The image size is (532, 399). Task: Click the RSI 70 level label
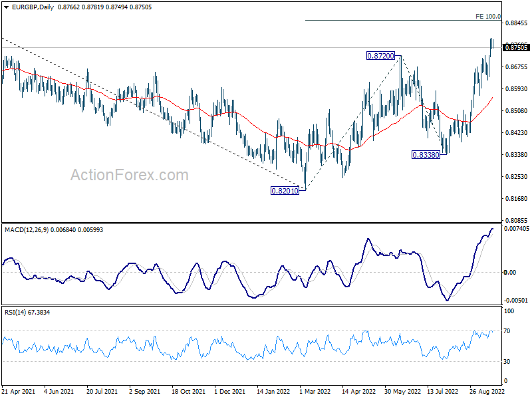point(507,331)
